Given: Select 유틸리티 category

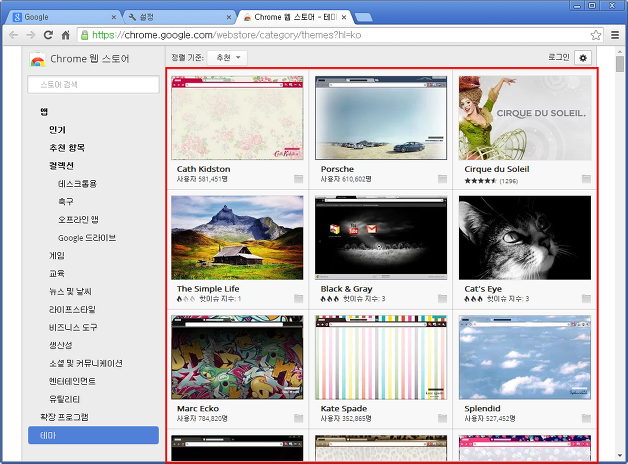Looking at the screenshot, I should point(64,399).
